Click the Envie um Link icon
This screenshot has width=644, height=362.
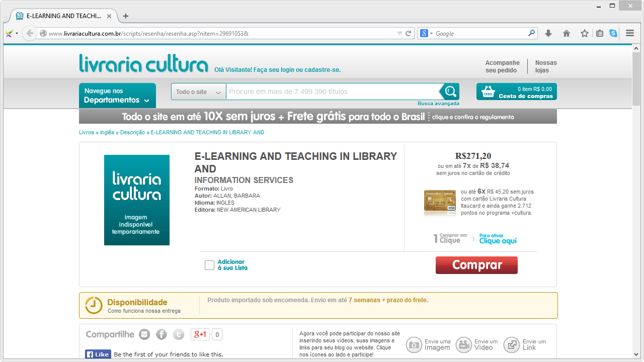[x=512, y=345]
